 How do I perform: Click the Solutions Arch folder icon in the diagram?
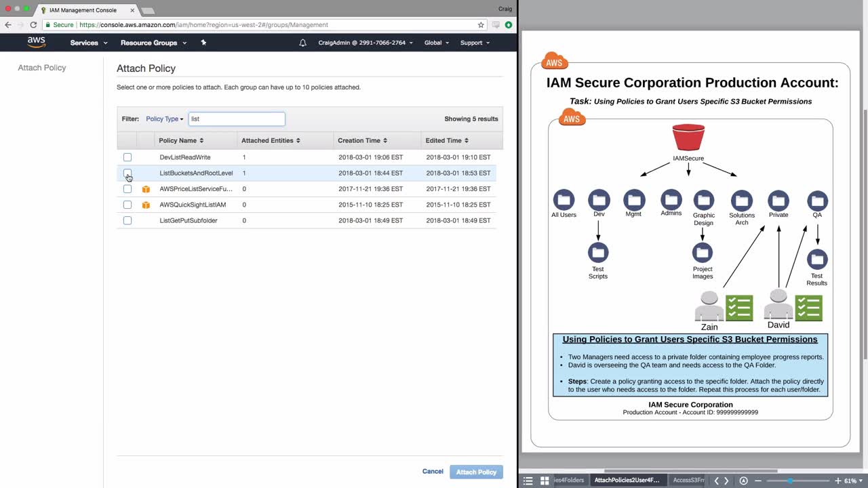(742, 200)
